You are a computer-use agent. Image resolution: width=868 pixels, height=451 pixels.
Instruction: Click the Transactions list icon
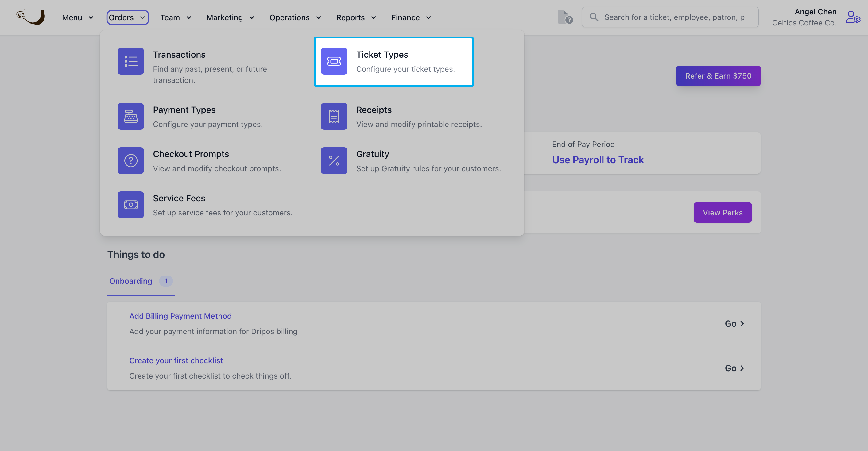coord(130,61)
